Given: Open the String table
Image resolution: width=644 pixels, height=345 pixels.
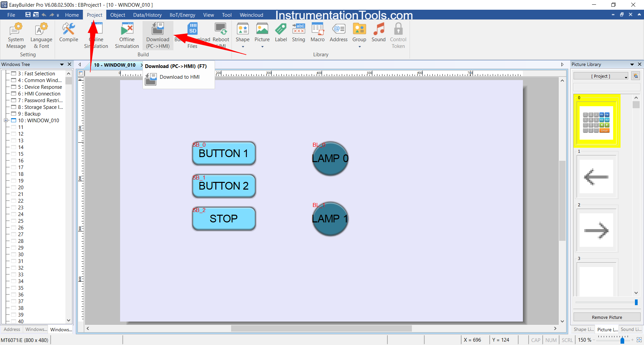Looking at the screenshot, I should 299,32.
